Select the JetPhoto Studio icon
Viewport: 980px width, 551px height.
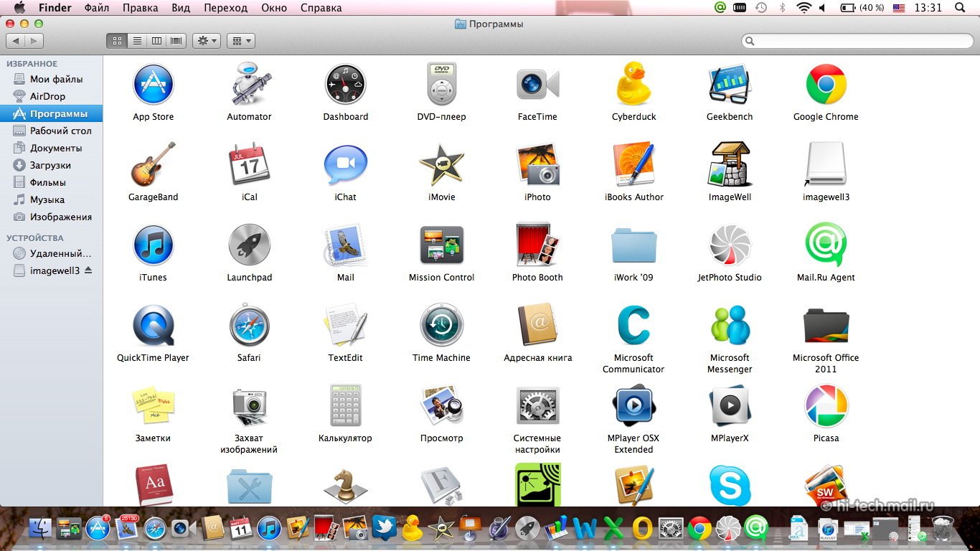(730, 245)
